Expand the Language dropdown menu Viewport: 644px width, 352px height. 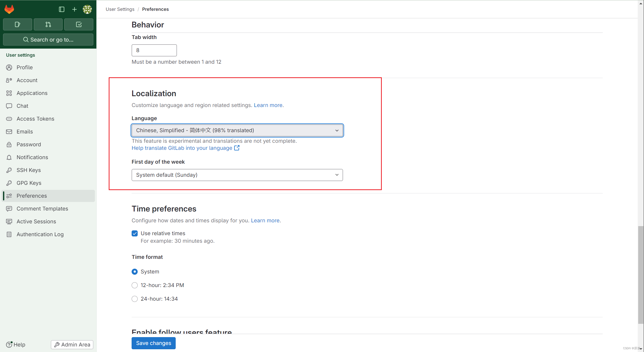tap(237, 130)
